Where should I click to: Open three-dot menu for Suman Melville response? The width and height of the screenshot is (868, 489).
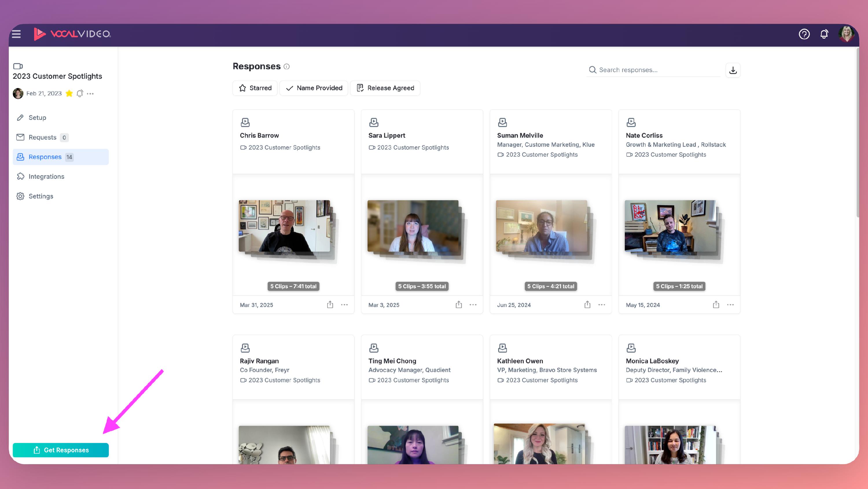click(x=602, y=305)
